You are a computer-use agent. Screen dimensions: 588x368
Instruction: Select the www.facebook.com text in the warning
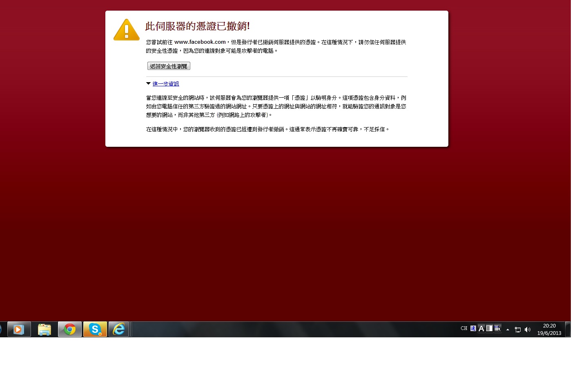200,42
